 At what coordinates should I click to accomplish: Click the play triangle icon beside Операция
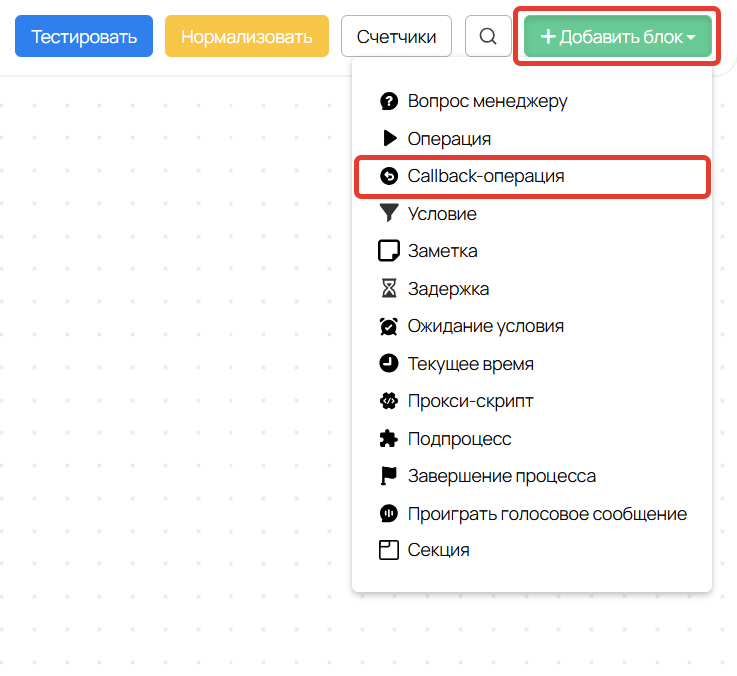390,138
